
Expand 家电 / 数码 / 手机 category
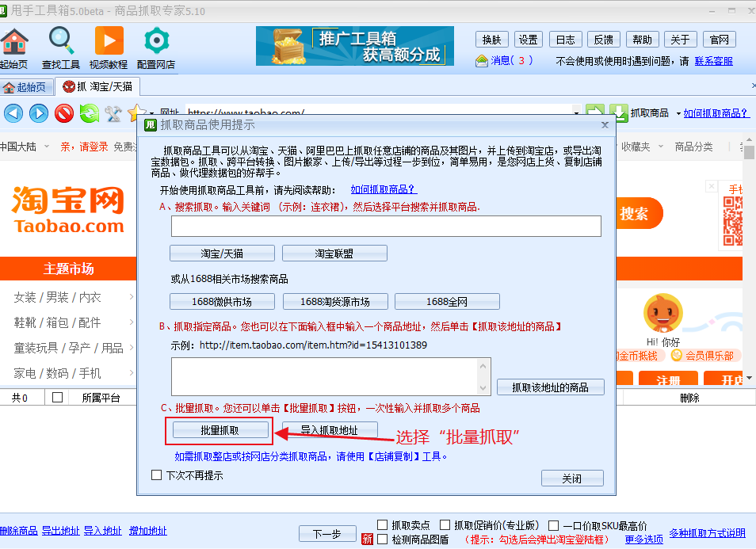131,372
